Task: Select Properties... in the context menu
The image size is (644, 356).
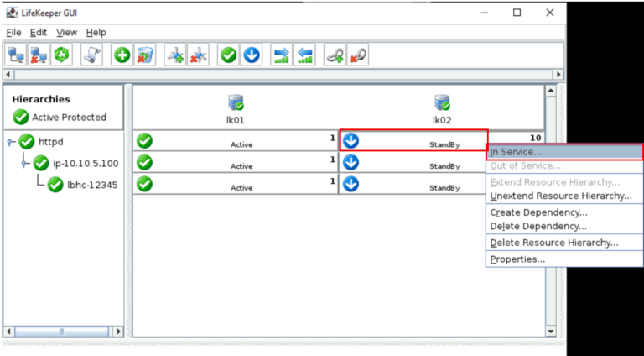Action: 517,259
